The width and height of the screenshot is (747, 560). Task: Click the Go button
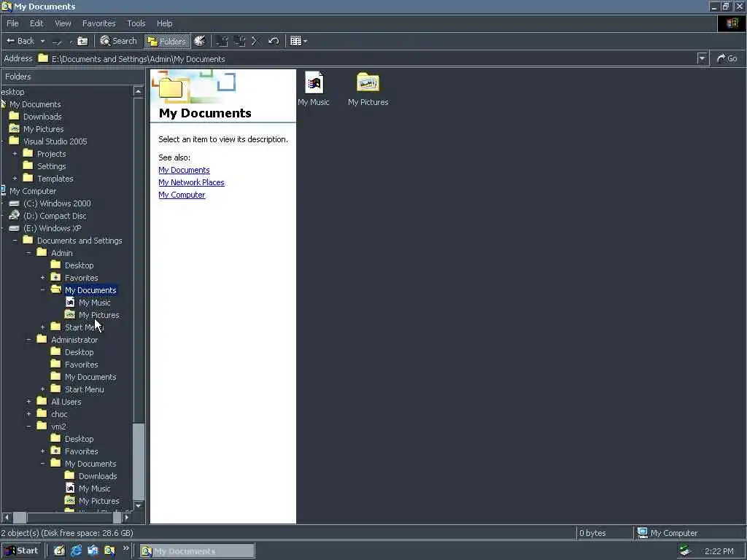click(727, 58)
